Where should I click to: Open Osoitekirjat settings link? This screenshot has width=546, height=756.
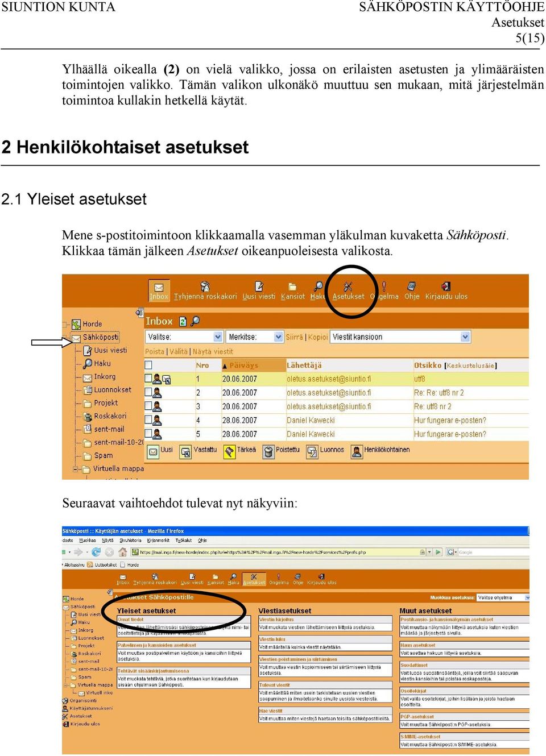click(413, 691)
